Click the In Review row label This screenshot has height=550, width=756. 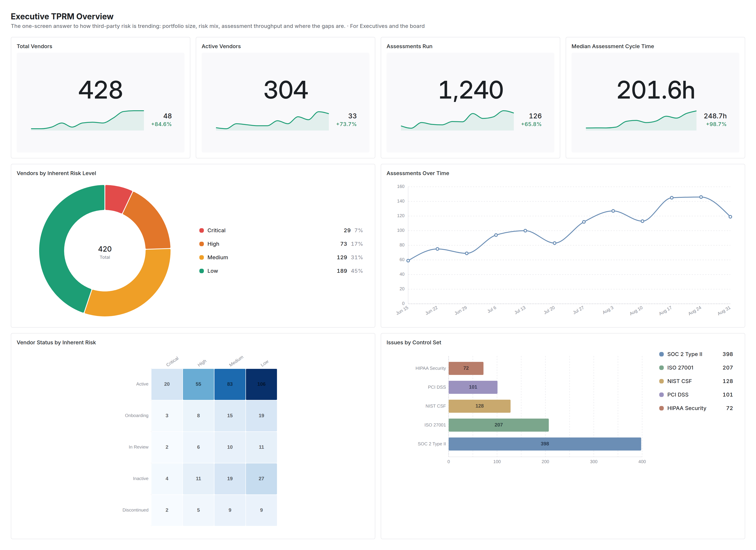[138, 447]
